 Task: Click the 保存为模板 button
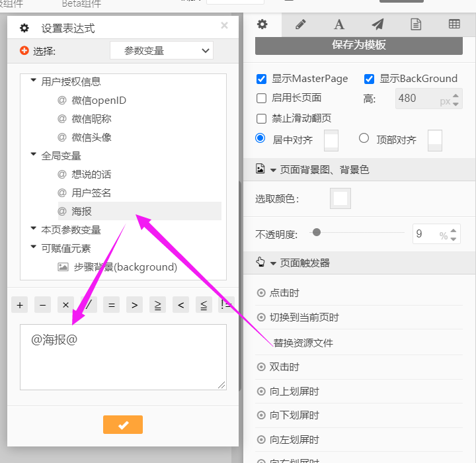tap(359, 45)
